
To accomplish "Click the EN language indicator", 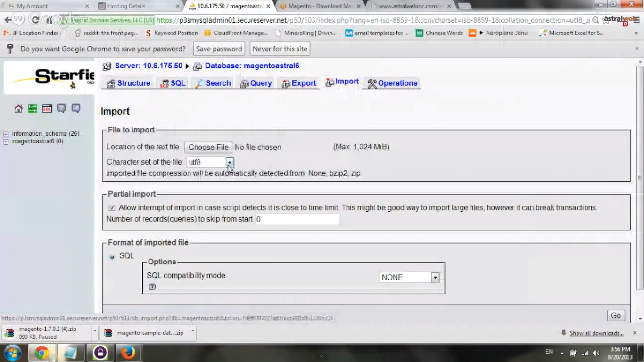I will [x=549, y=352].
